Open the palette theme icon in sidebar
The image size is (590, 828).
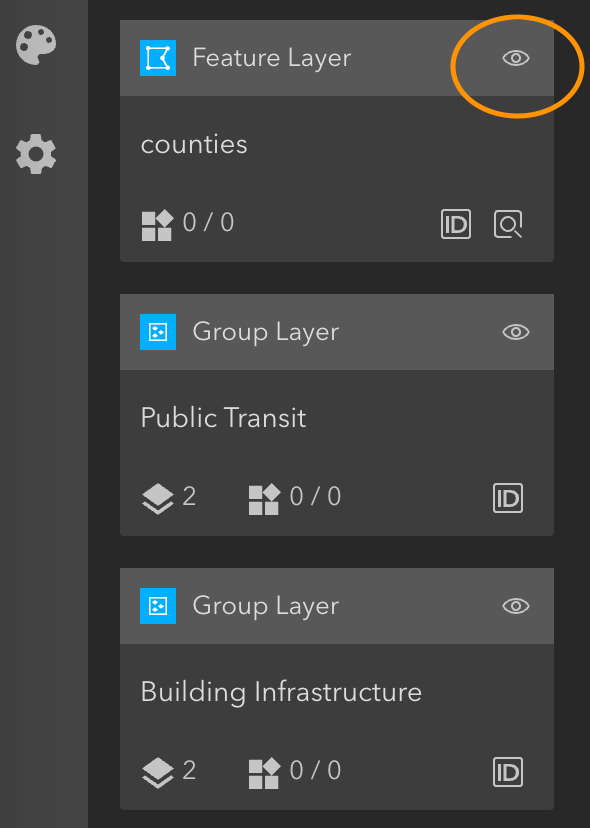pyautogui.click(x=36, y=45)
